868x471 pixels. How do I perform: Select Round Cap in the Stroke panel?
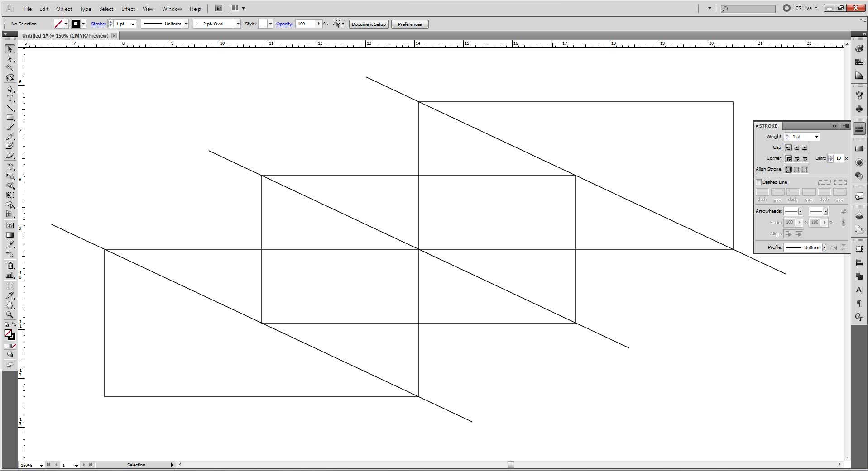tap(796, 147)
